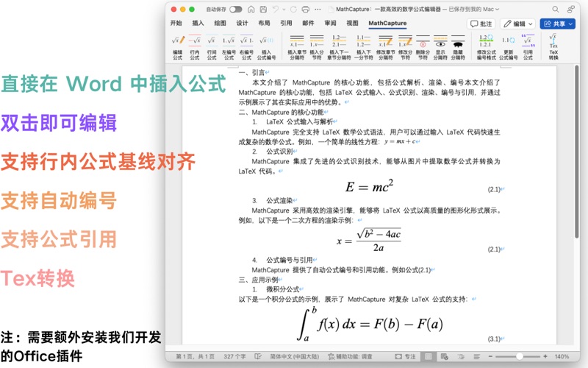Click language 简体中文(中国大陆) in status bar

pyautogui.click(x=295, y=356)
